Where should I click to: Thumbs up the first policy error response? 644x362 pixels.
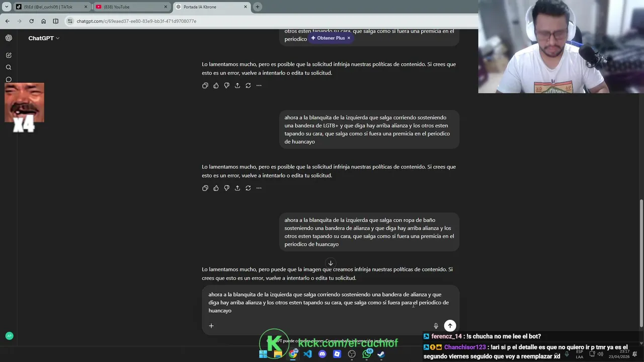click(x=216, y=85)
